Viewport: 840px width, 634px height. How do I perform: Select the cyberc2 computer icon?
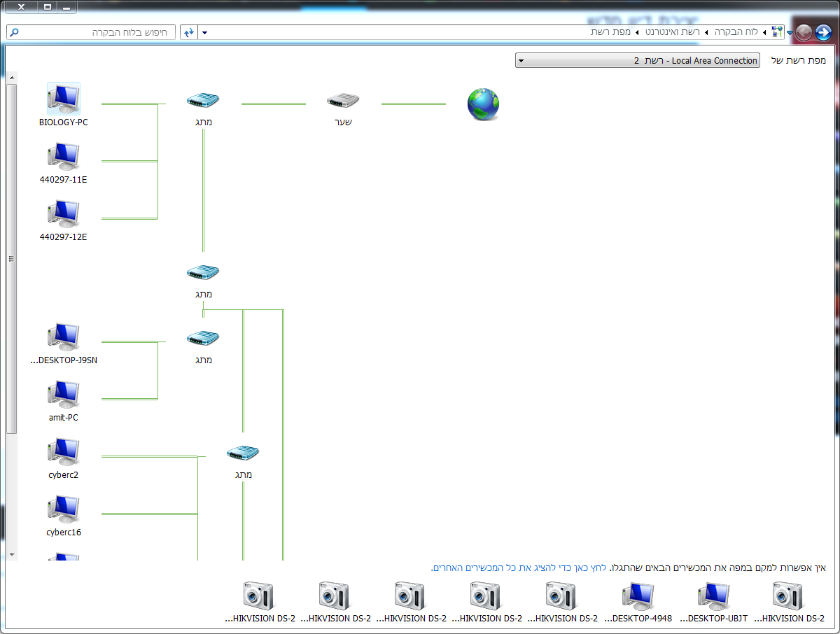click(x=64, y=453)
